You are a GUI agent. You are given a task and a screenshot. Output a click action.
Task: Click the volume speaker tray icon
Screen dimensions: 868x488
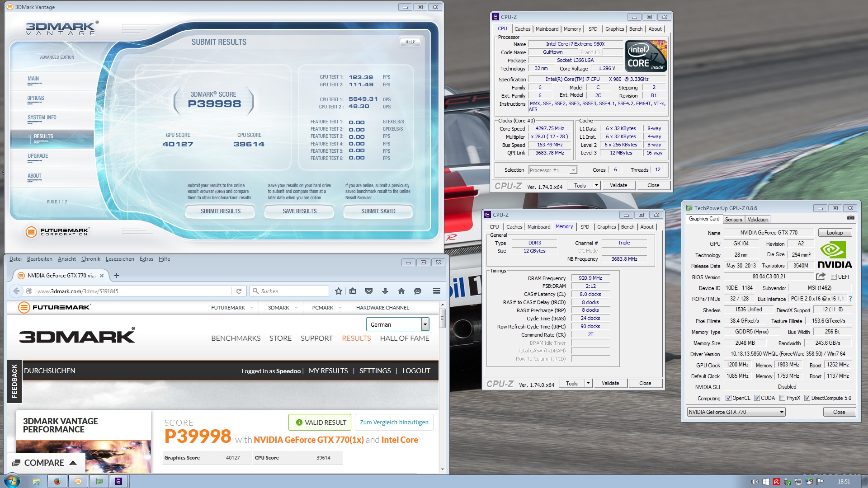tap(755, 482)
